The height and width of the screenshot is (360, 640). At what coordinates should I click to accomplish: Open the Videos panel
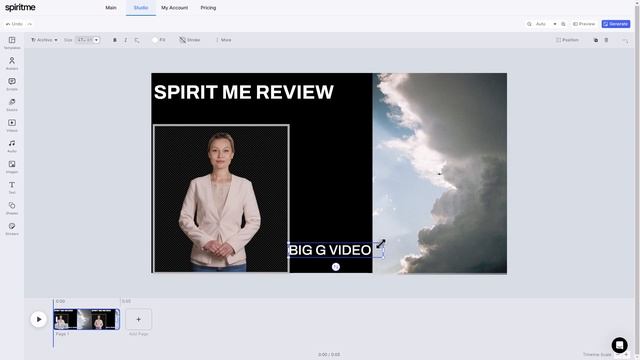click(x=12, y=125)
